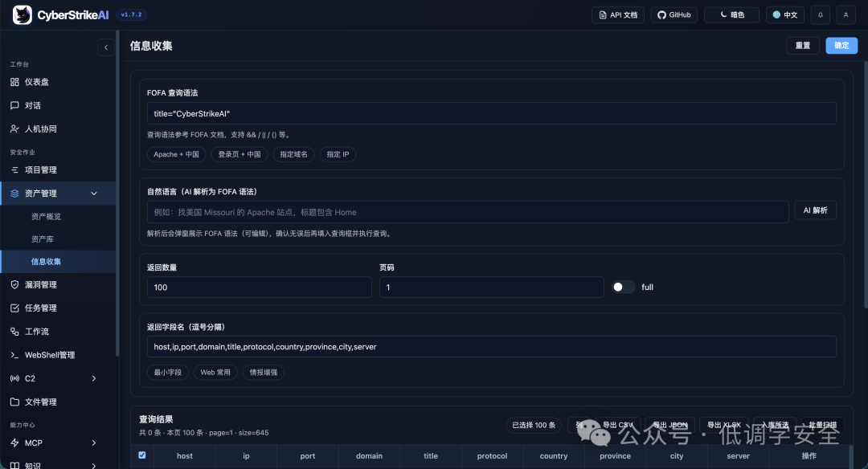Click 导出 XLSX export button
This screenshot has height=469, width=868.
(x=724, y=425)
